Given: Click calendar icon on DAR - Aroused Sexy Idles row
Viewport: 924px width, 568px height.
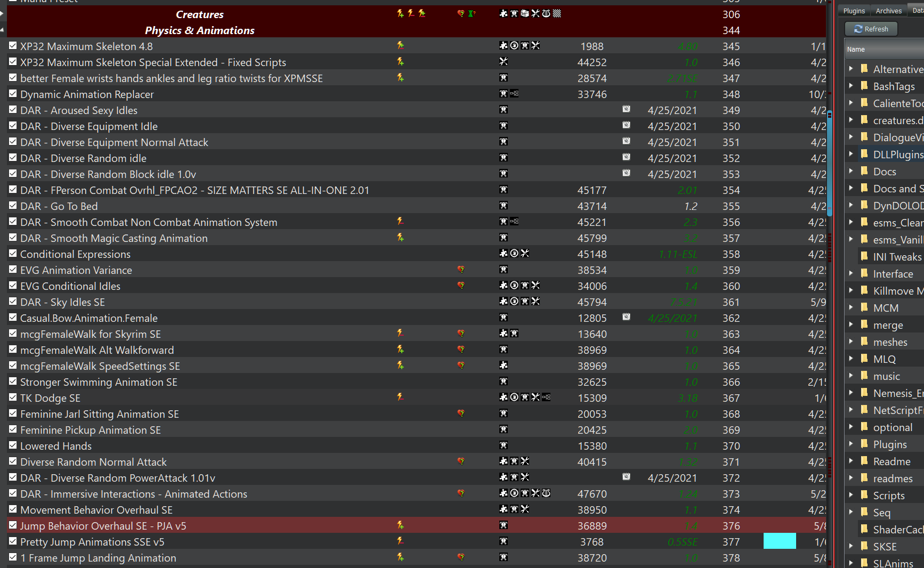Looking at the screenshot, I should (626, 109).
